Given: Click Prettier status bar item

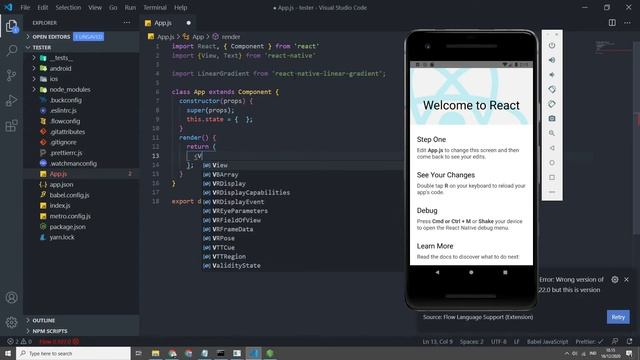Looking at the screenshot, I should [x=589, y=342].
